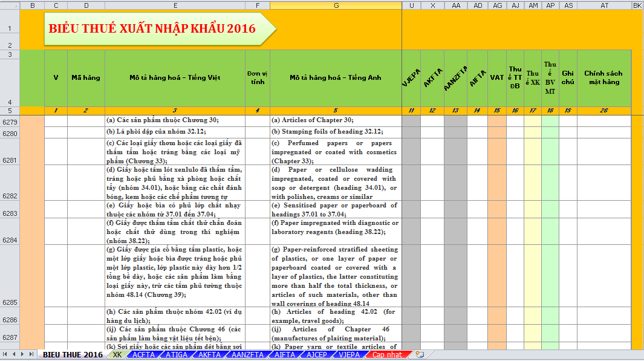Select column AT header

click(604, 5)
